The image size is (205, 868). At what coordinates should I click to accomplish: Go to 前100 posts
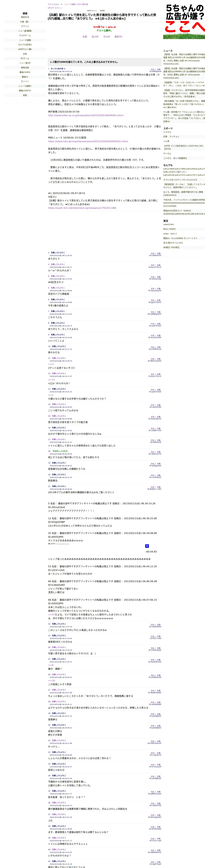click(x=95, y=37)
